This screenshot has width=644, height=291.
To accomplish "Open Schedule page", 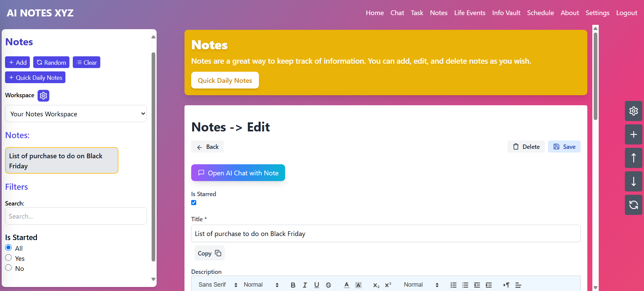I will 540,13.
